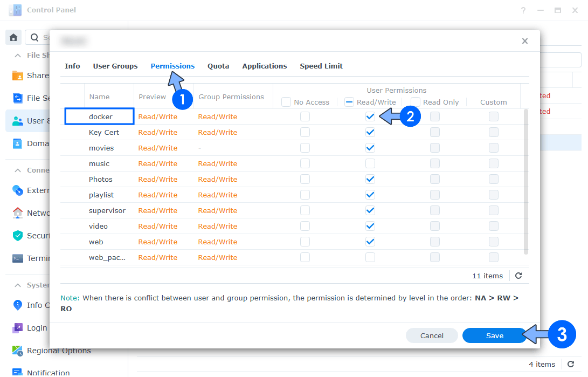Open Info Center sidebar icon

click(x=18, y=305)
